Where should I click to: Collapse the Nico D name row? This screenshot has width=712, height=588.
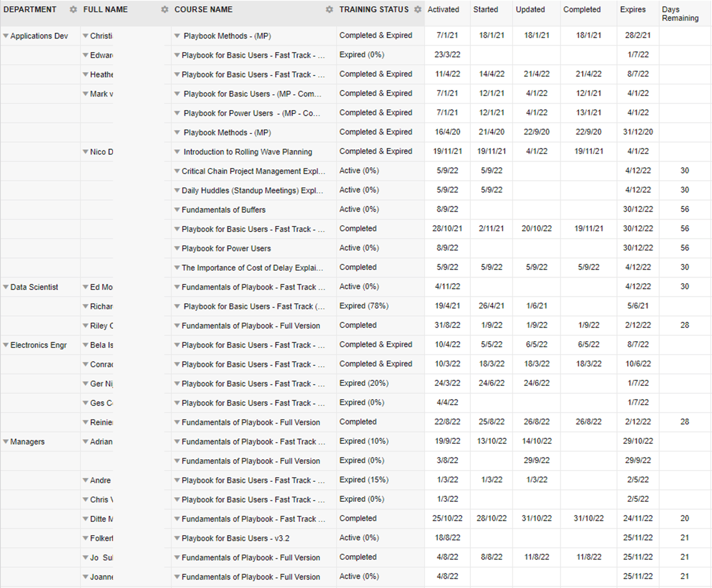click(x=86, y=152)
